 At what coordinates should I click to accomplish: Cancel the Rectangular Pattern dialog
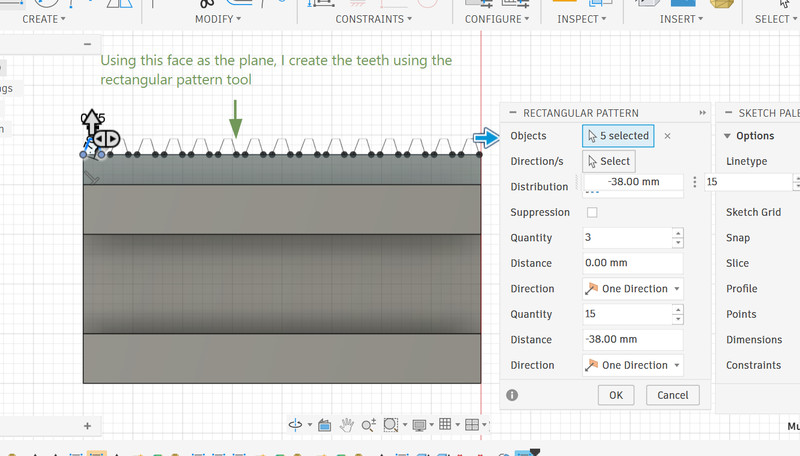[x=672, y=395]
